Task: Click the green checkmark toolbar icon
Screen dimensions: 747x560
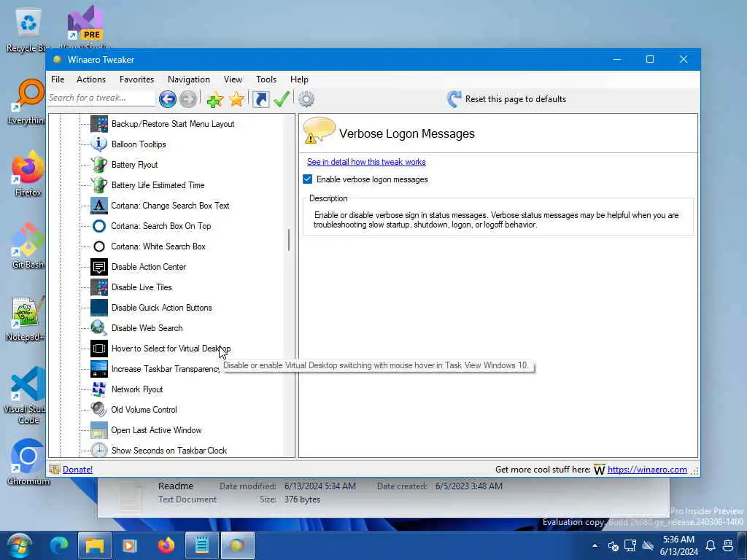Action: pos(282,99)
